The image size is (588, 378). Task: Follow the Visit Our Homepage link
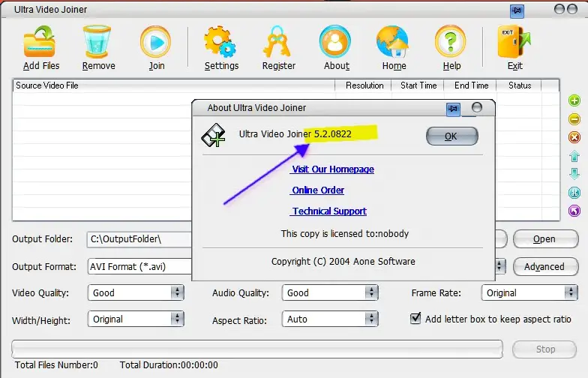pos(333,169)
